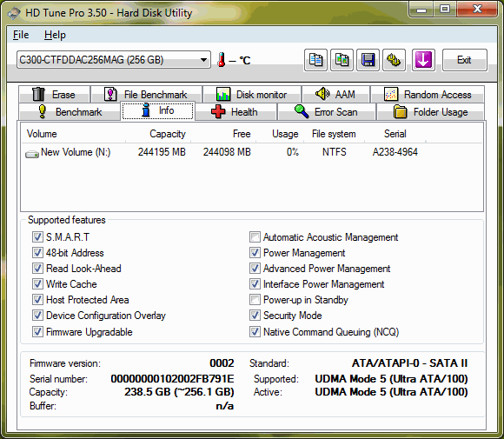Toggle the Security Mode checkbox

click(x=255, y=316)
